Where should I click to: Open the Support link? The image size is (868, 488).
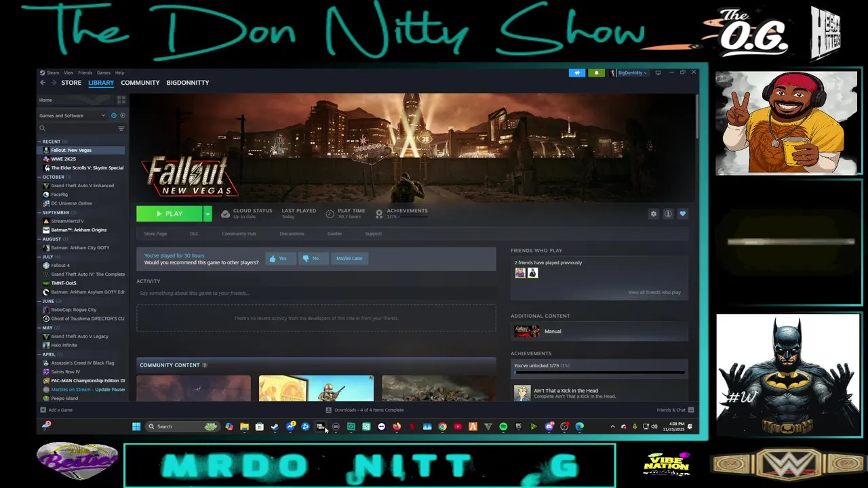[373, 234]
